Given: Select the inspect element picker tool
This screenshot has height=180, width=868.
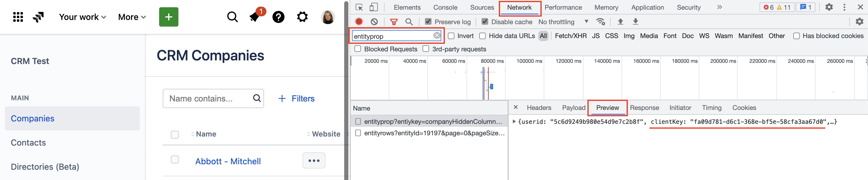Looking at the screenshot, I should 359,8.
